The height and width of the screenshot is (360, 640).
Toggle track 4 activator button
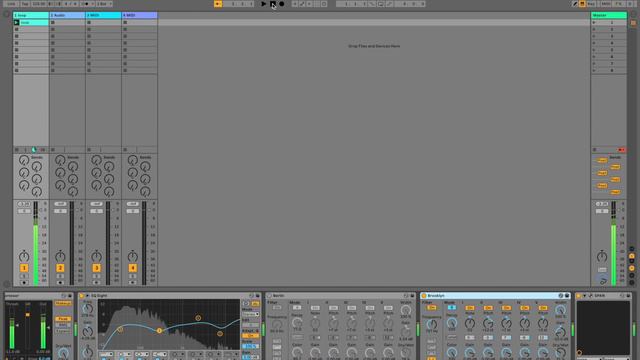coord(133,268)
